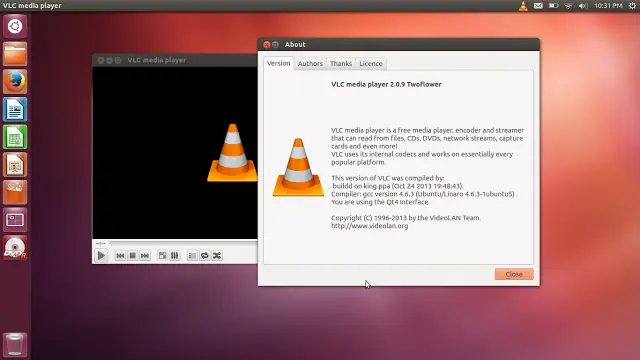Viewport: 640px width, 360px height.
Task: Launch LibreOffice Impress from launcher
Action: [x=15, y=165]
